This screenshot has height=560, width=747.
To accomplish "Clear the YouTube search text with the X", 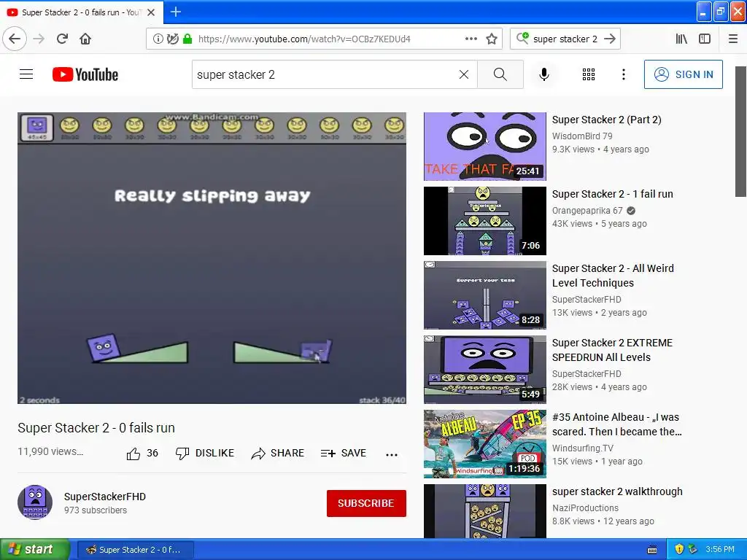I will tap(463, 74).
